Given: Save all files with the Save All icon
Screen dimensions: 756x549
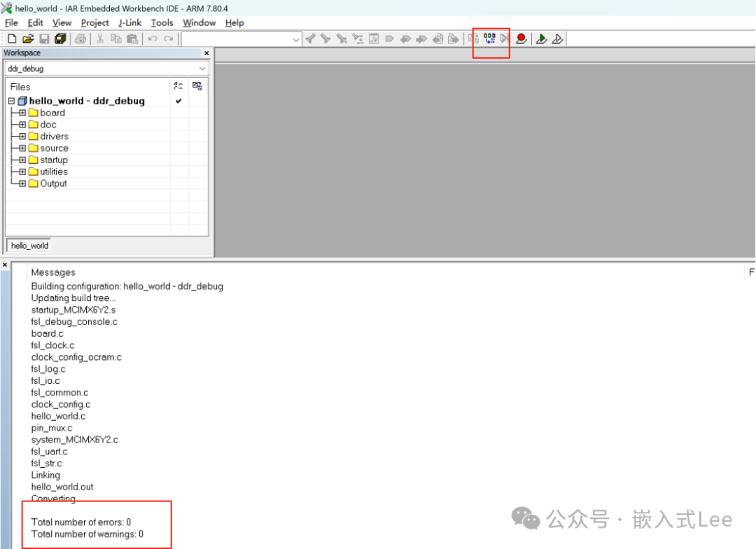Looking at the screenshot, I should (x=61, y=39).
